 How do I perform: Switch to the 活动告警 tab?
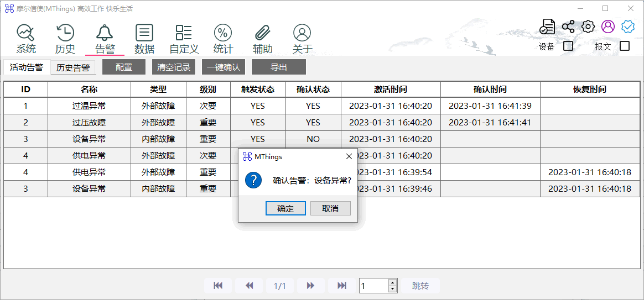(27, 67)
